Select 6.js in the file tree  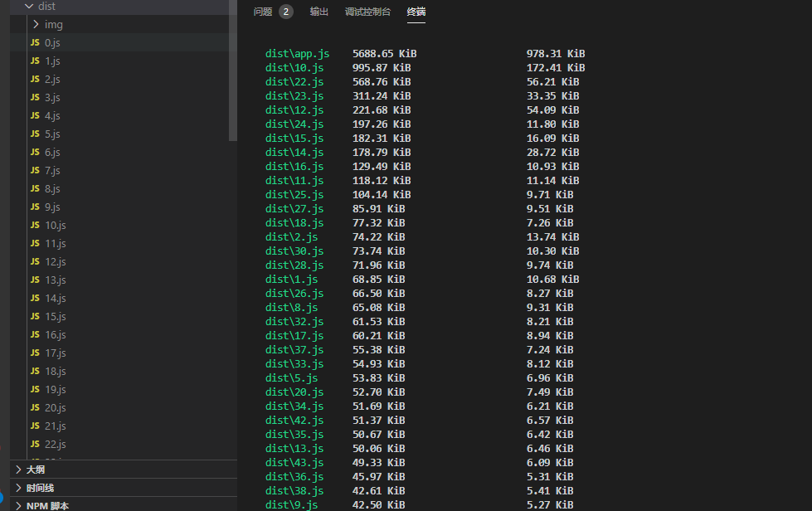tap(52, 152)
